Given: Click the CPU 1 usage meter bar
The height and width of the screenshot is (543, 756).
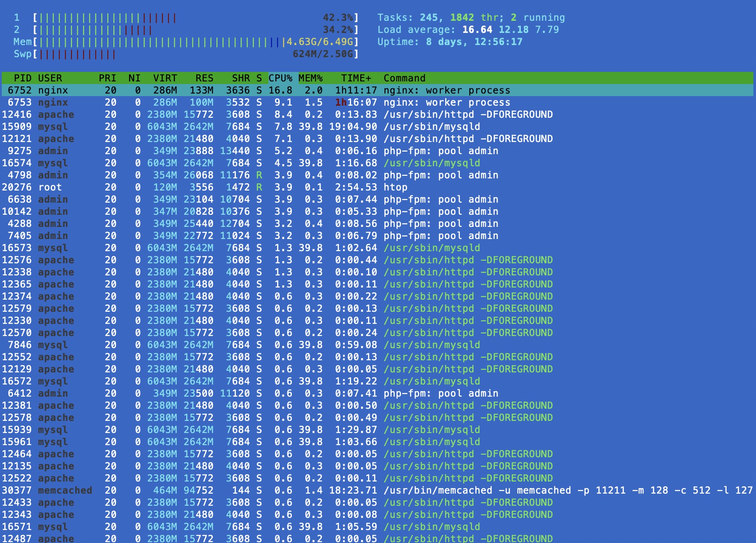Looking at the screenshot, I should (x=196, y=18).
